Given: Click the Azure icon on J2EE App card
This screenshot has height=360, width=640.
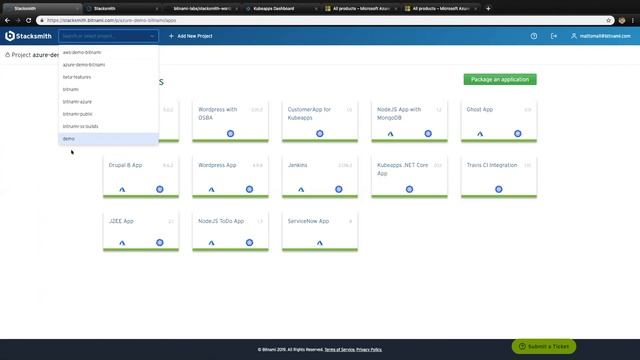Looking at the screenshot, I should (122, 243).
